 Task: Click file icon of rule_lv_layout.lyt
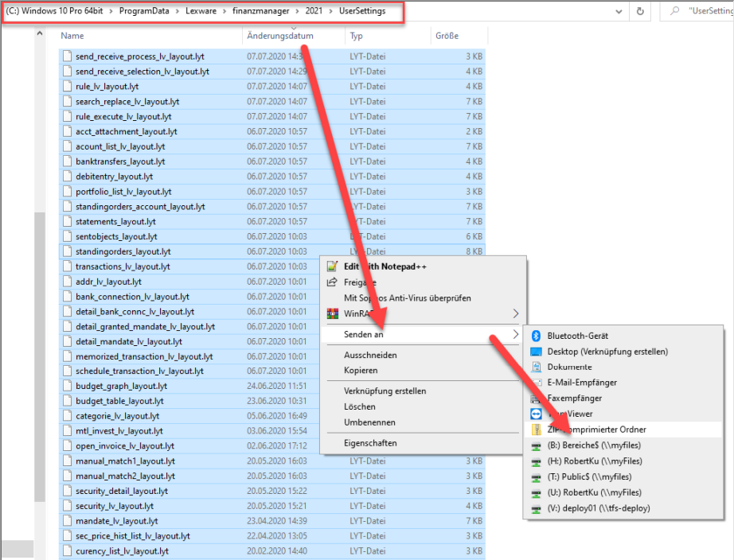point(68,86)
